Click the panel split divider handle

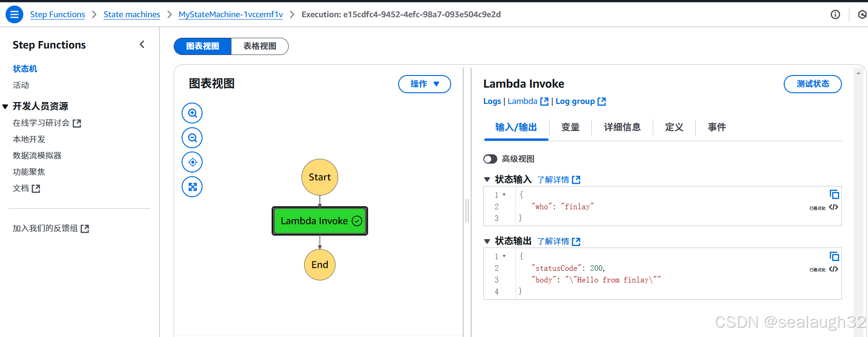click(467, 211)
